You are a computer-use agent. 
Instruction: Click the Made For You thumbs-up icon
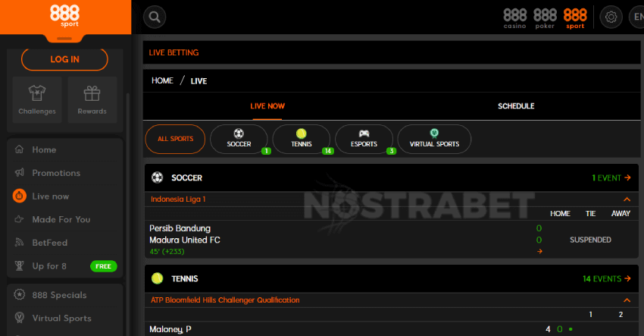pos(19,218)
